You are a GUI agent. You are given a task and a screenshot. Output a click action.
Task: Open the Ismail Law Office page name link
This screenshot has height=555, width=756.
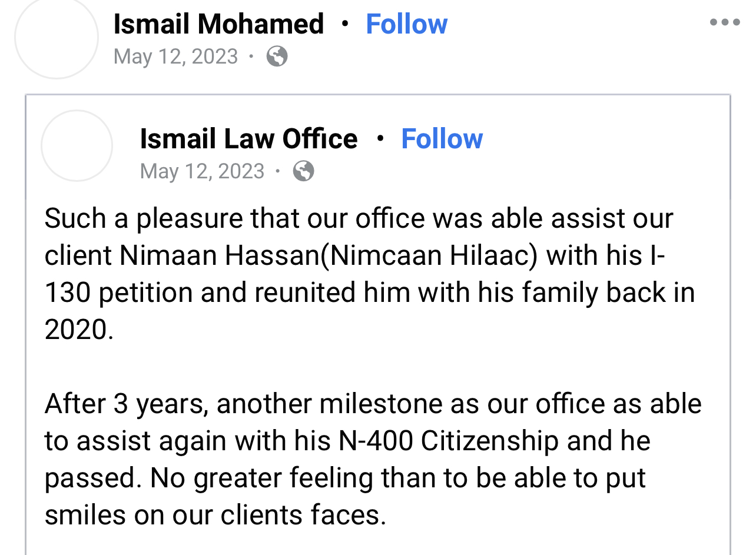pos(248,139)
